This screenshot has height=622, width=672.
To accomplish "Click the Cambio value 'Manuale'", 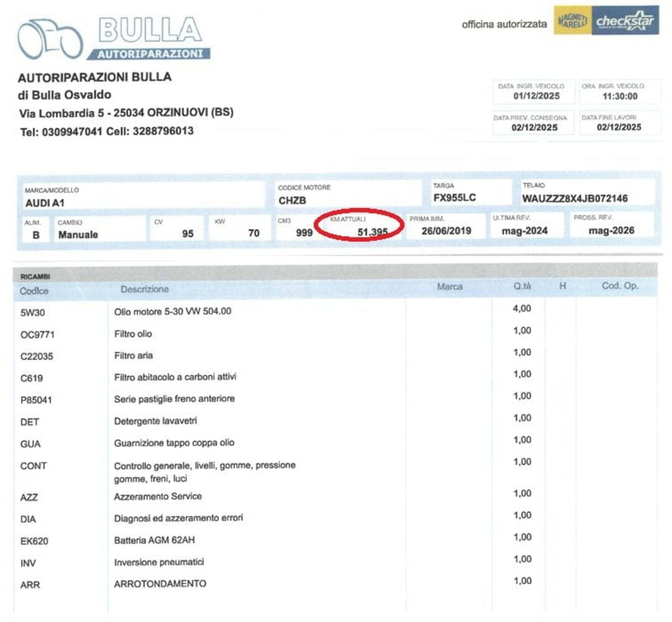I will coord(78,235).
